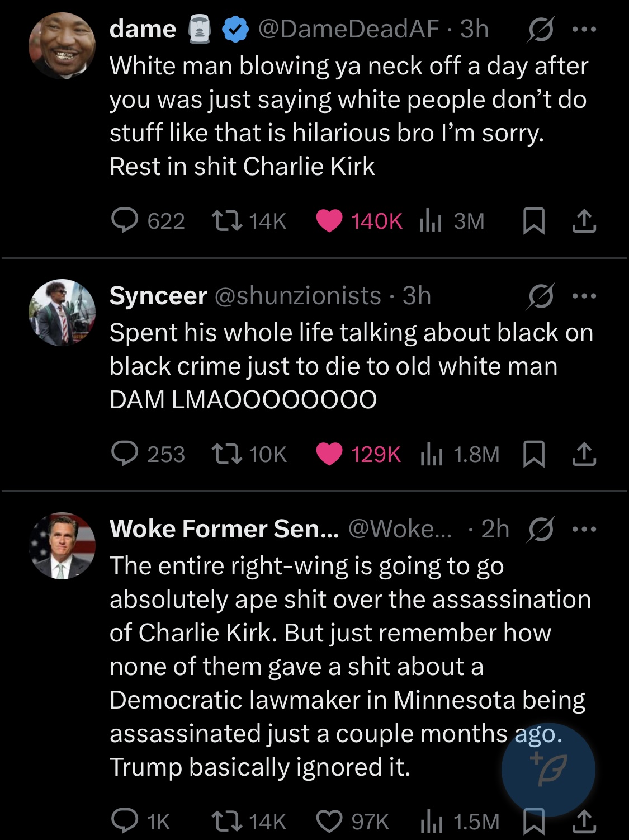Image resolution: width=629 pixels, height=840 pixels.
Task: Reply to the Woke Former Sen post
Action: (x=125, y=821)
